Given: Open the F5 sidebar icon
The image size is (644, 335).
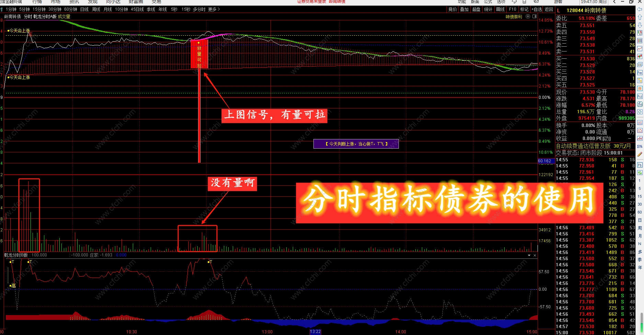Looking at the screenshot, I should click(640, 165).
